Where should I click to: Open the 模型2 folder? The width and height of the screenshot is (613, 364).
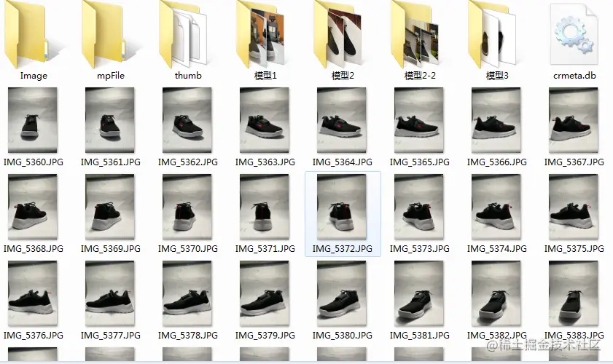click(x=337, y=34)
